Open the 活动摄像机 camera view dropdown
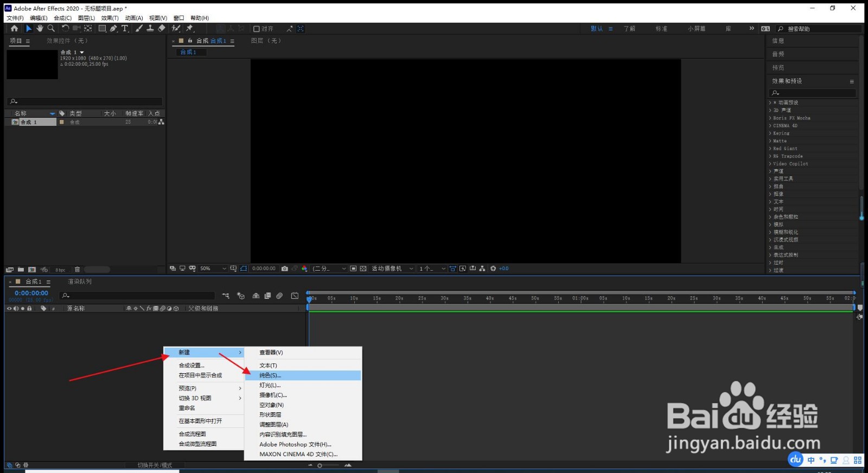Image resolution: width=868 pixels, height=473 pixels. point(392,269)
